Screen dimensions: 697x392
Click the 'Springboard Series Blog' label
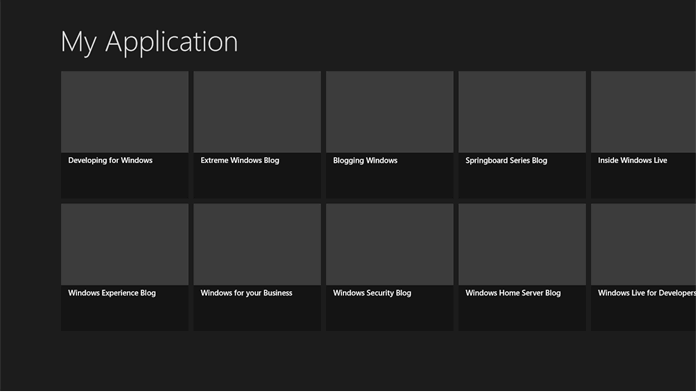click(x=506, y=160)
